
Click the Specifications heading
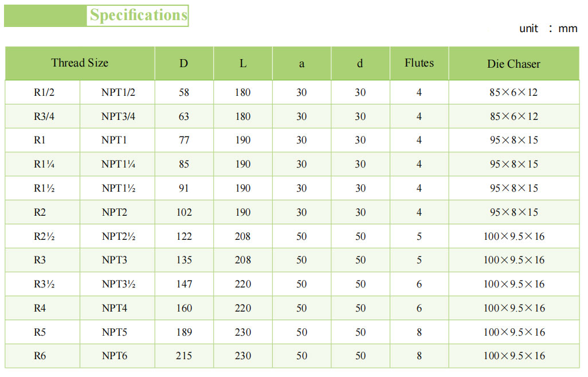click(138, 15)
